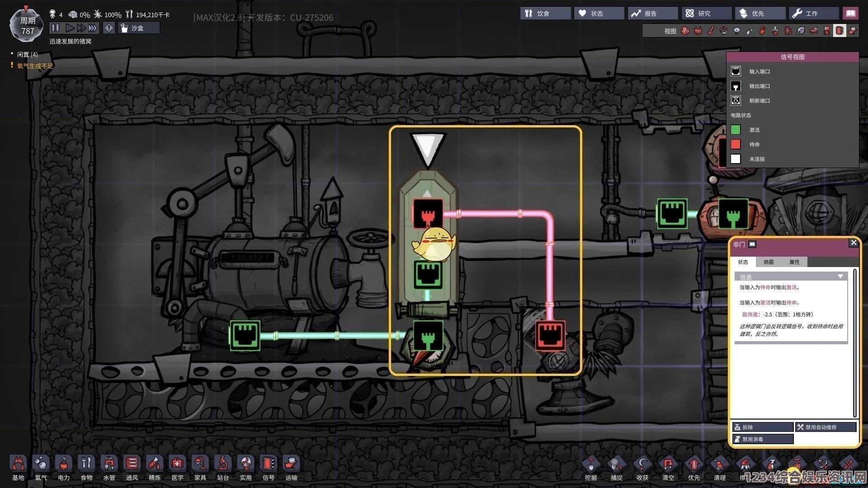Toggle the red alert button

point(109,28)
